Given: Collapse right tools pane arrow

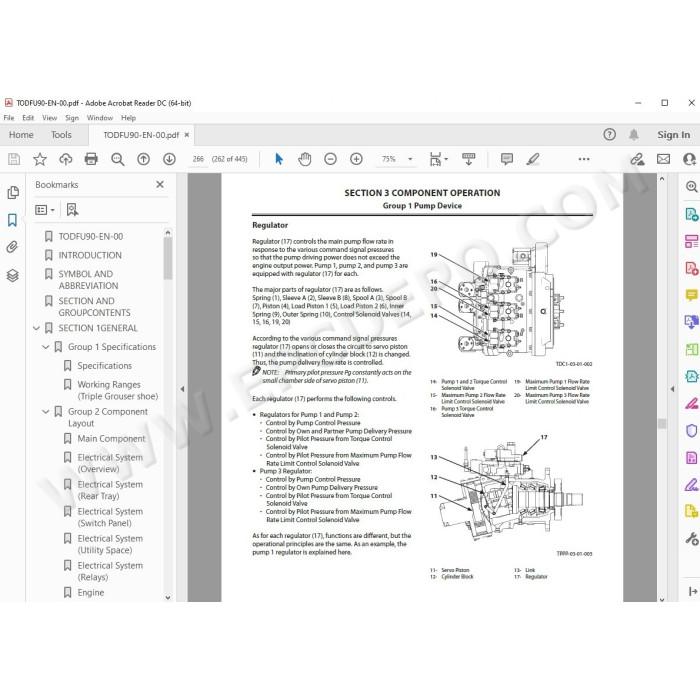Looking at the screenshot, I should (672, 389).
